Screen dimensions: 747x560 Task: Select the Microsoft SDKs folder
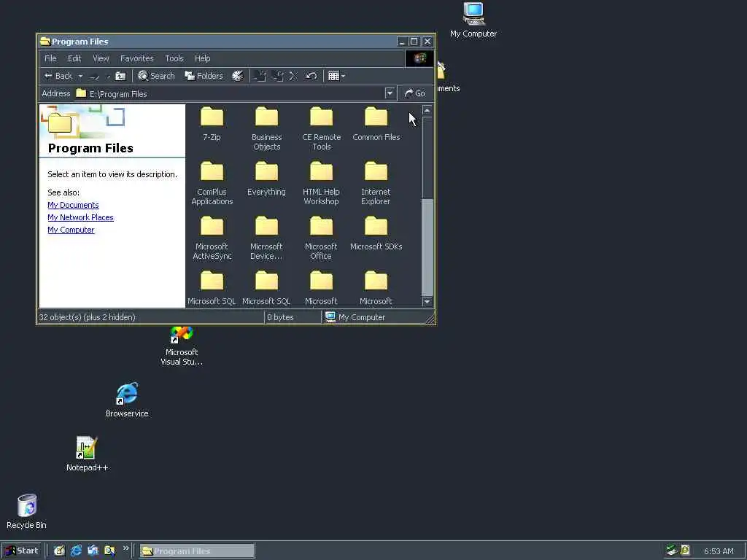click(x=376, y=233)
